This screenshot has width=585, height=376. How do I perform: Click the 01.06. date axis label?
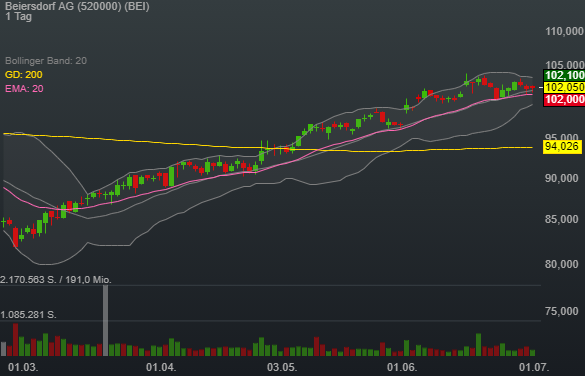(x=402, y=367)
